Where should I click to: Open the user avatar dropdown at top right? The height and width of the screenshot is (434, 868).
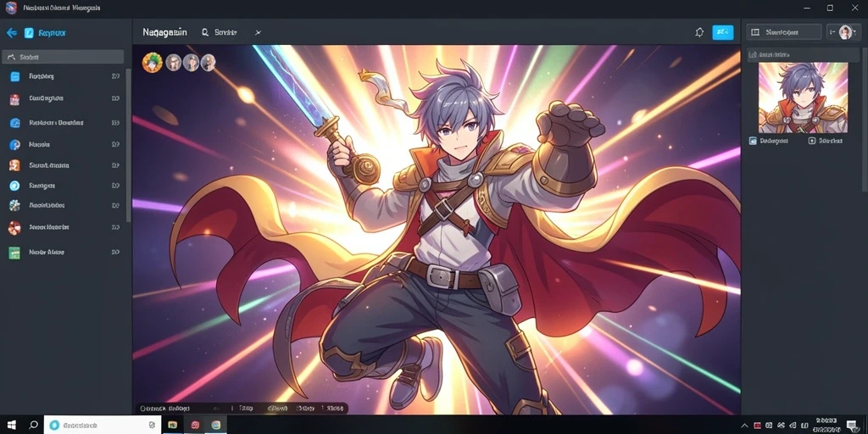845,32
